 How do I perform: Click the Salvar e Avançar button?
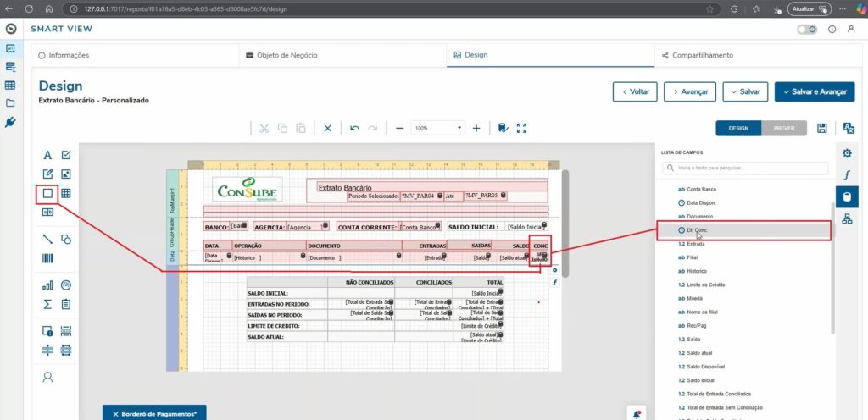click(815, 91)
